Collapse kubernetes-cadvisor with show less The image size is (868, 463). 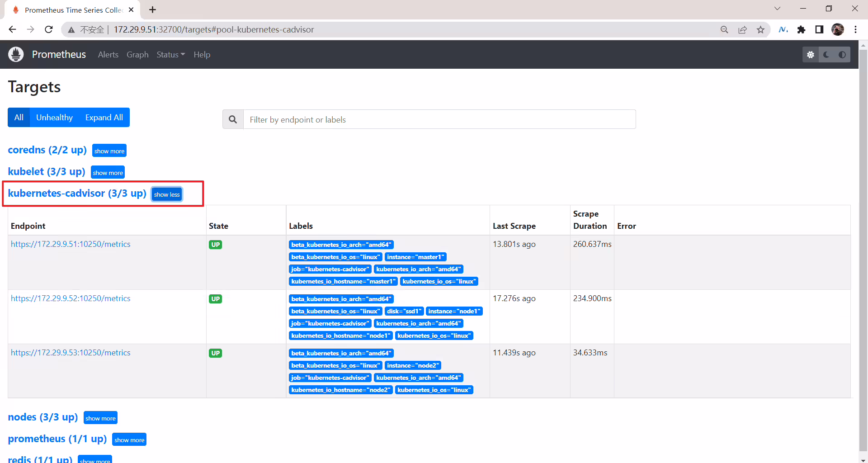pyautogui.click(x=167, y=194)
